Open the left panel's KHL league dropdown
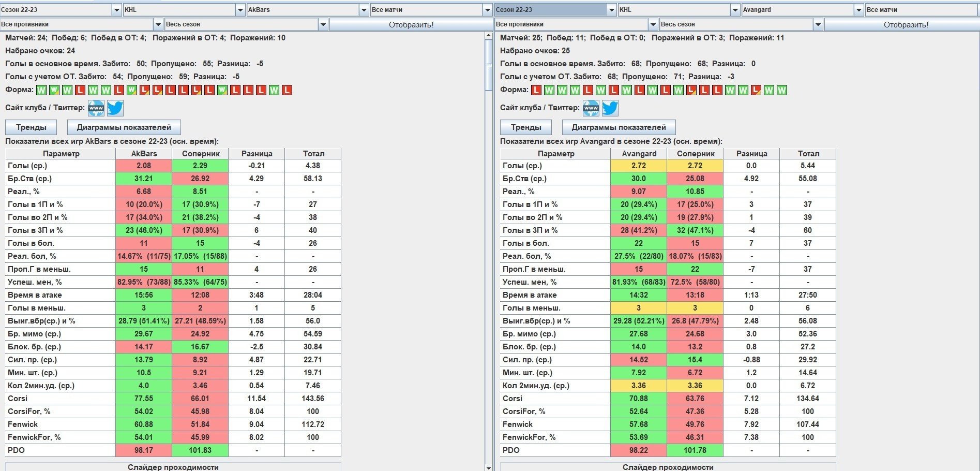 coord(240,10)
